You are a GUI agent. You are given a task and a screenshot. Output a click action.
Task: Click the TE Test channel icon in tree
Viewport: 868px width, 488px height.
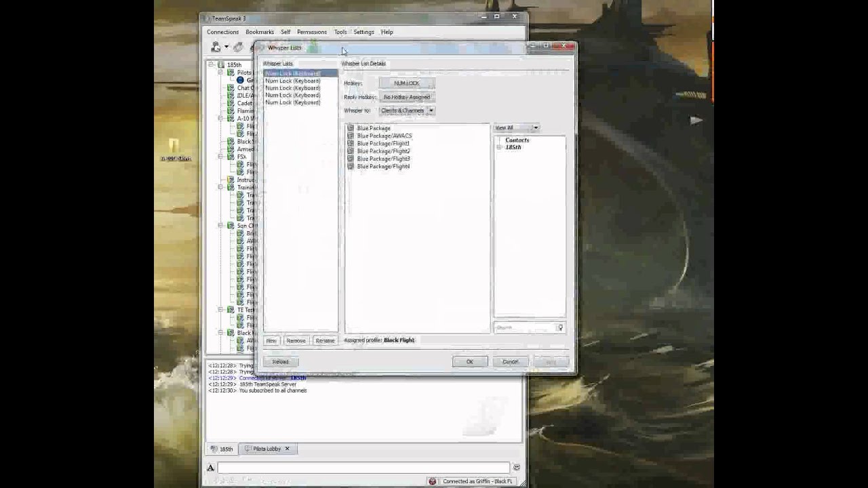231,310
